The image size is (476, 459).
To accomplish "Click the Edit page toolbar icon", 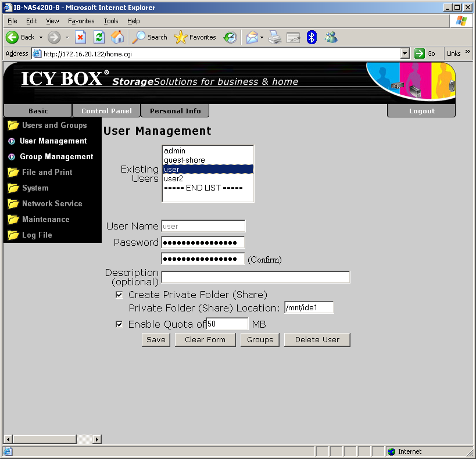I will 294,37.
